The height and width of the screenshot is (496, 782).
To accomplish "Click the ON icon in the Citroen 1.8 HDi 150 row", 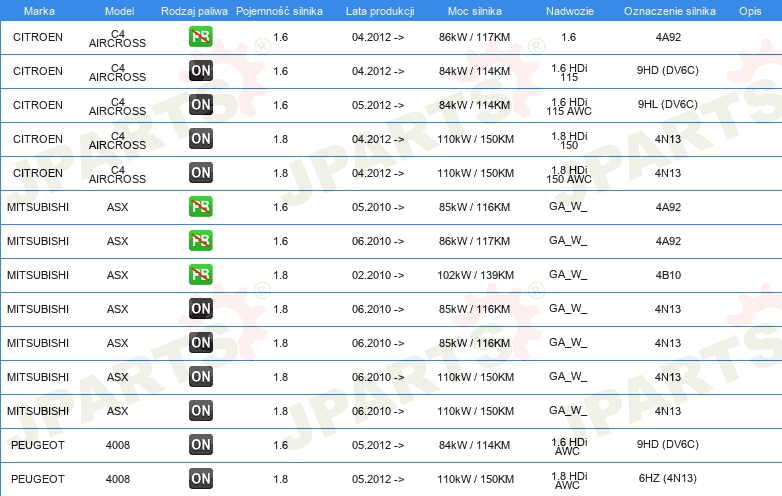I will tap(200, 139).
